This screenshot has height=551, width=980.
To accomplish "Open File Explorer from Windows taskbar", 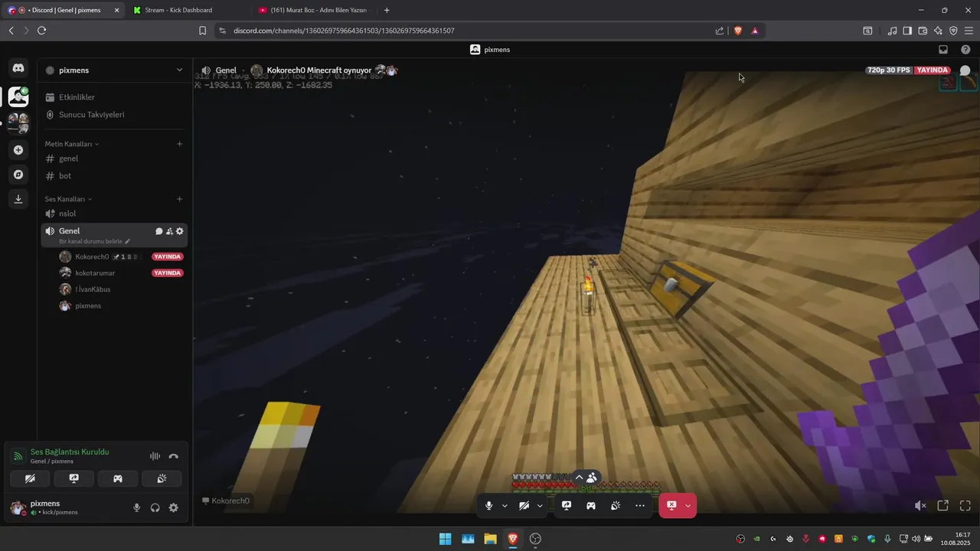I will click(x=490, y=539).
